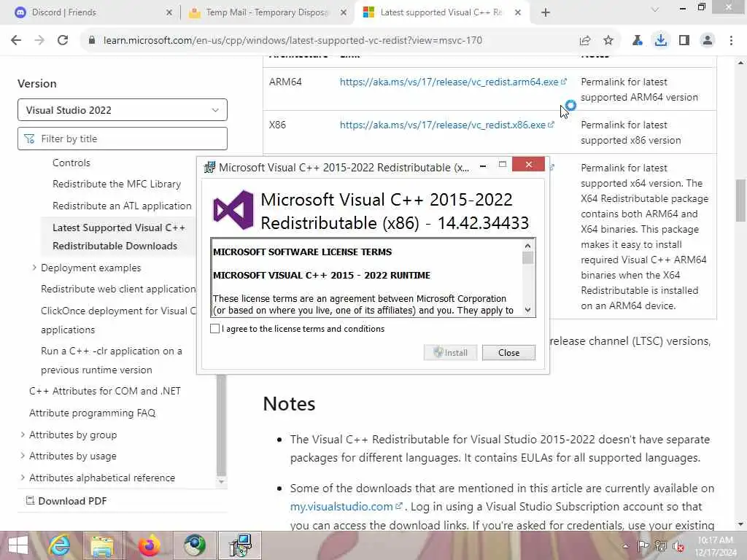Screen dimensions: 747x560
Task: Open network tray icon
Action: click(x=660, y=546)
